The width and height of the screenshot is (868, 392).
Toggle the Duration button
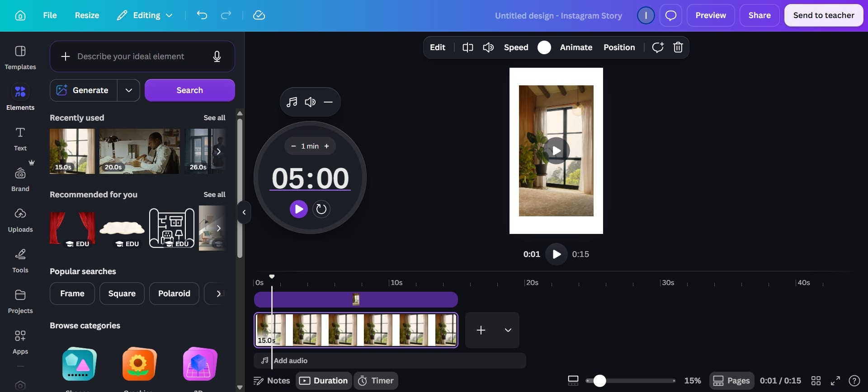(324, 381)
